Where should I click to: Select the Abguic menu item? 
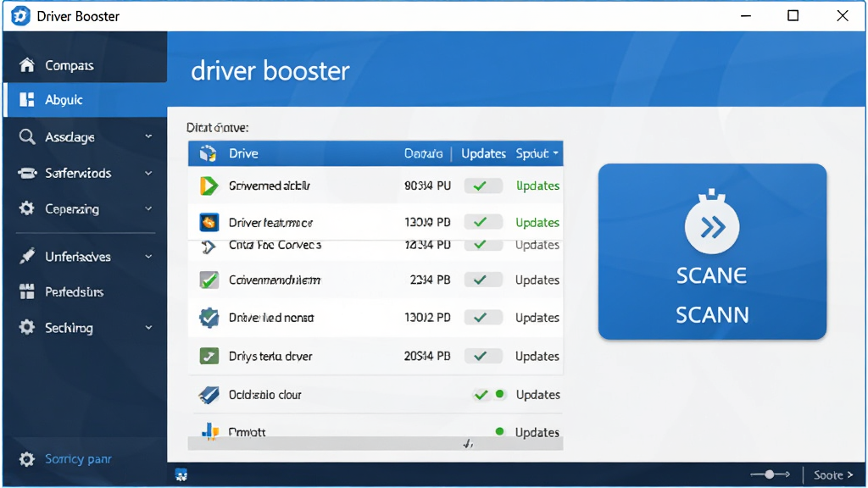pos(85,100)
